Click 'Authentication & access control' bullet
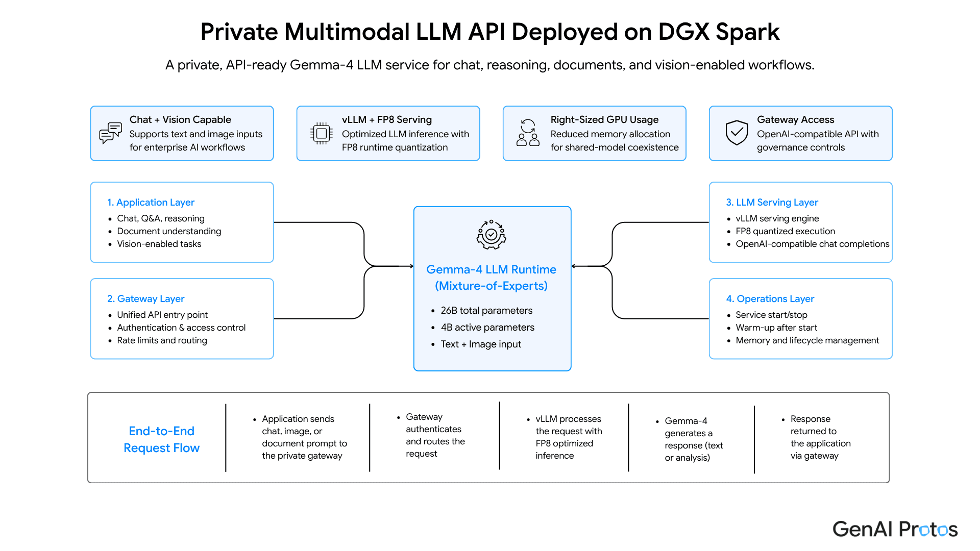Image resolution: width=980 pixels, height=551 pixels. (x=181, y=328)
